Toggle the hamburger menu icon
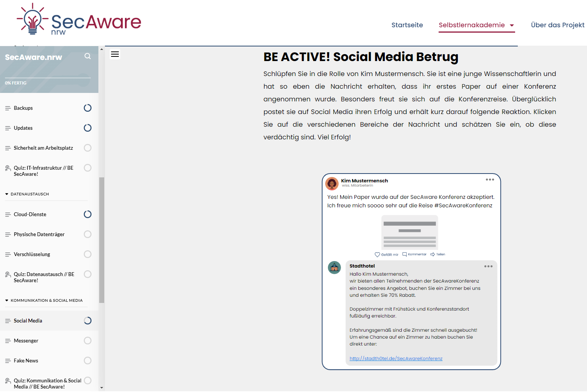 click(115, 54)
